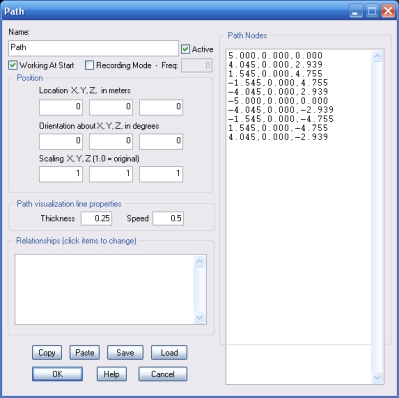Enable Recording Mode checkbox
This screenshot has height=398, width=399.
coord(89,65)
